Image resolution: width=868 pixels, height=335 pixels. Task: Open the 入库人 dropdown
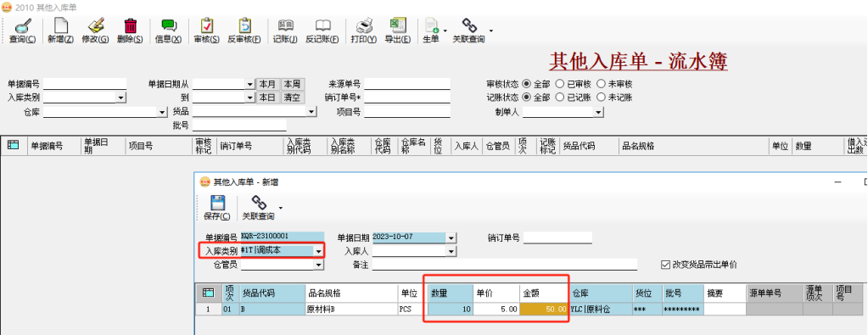(451, 251)
